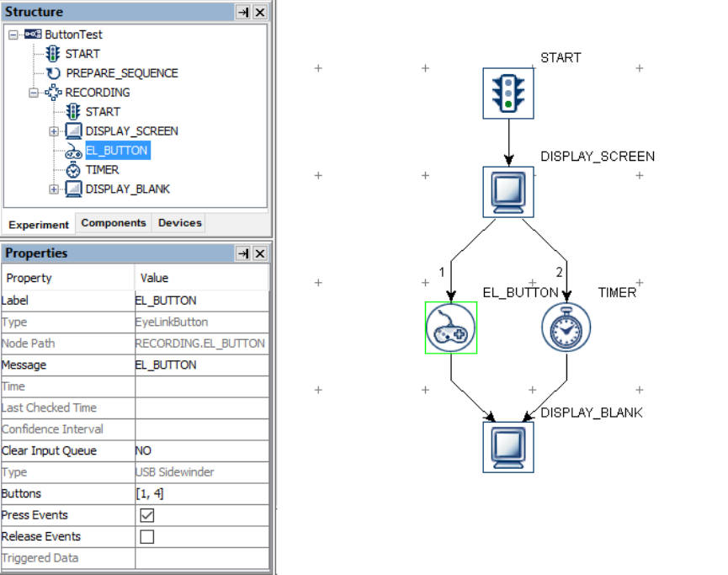Switch to the Components tab
The image size is (728, 575).
click(114, 223)
